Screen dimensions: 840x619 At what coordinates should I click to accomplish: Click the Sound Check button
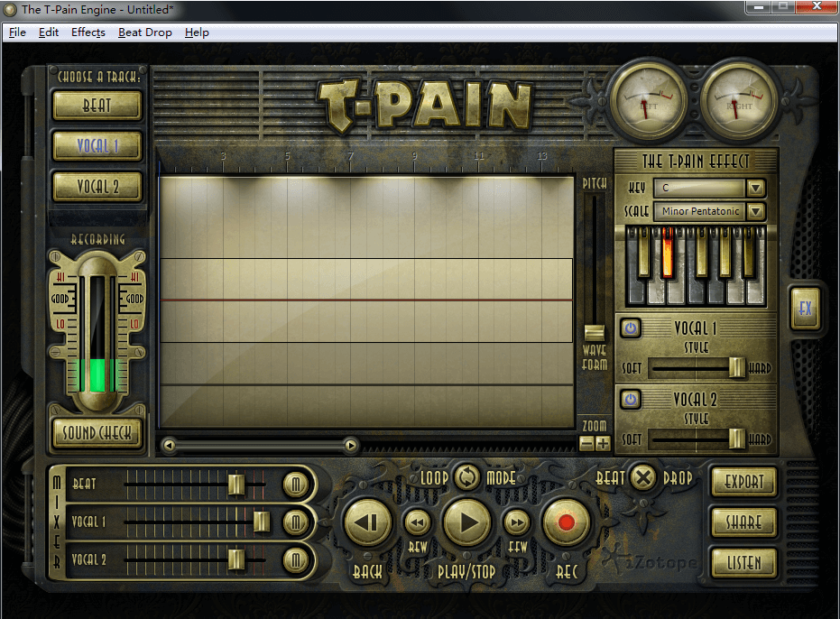click(97, 433)
